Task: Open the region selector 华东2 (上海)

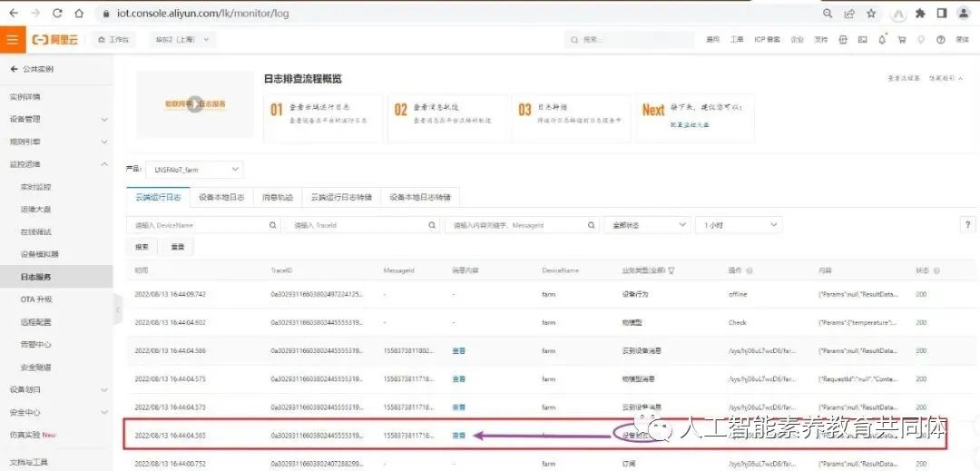Action: [x=181, y=39]
